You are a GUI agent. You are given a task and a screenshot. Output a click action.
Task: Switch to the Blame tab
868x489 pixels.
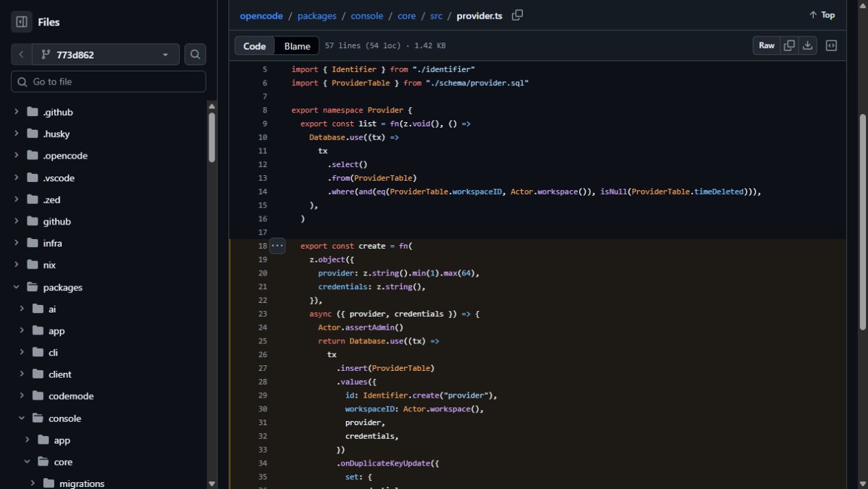pyautogui.click(x=297, y=45)
